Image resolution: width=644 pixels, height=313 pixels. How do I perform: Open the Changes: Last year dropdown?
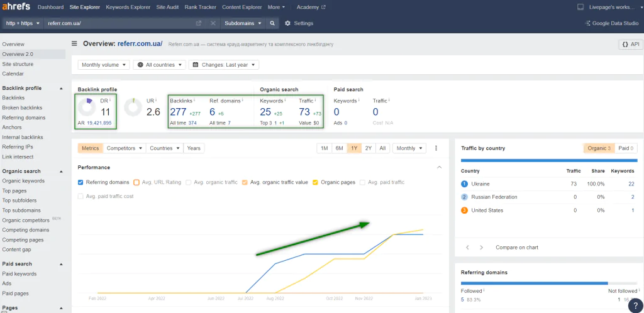[224, 65]
